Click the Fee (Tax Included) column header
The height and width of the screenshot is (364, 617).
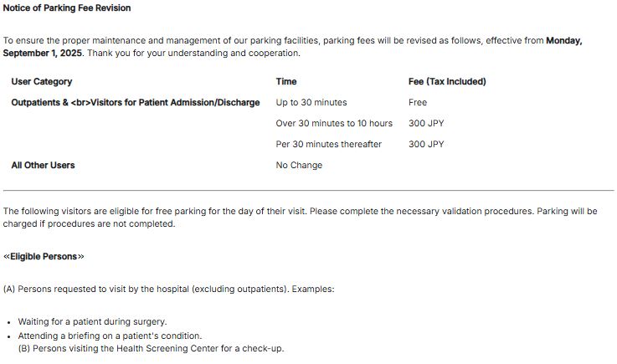[x=447, y=81]
